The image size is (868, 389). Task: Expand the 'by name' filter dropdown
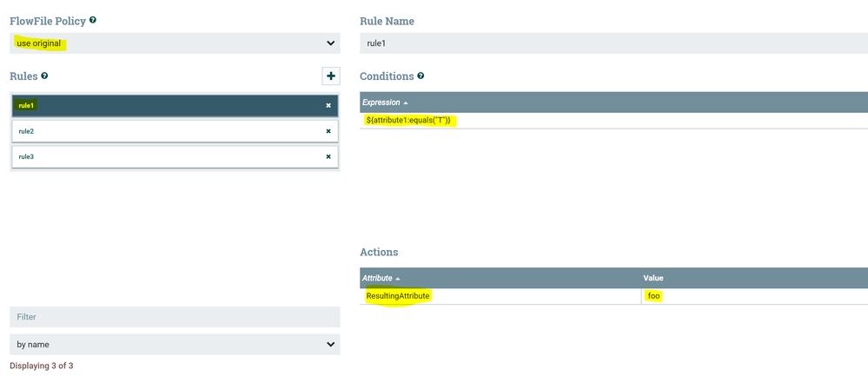point(174,345)
